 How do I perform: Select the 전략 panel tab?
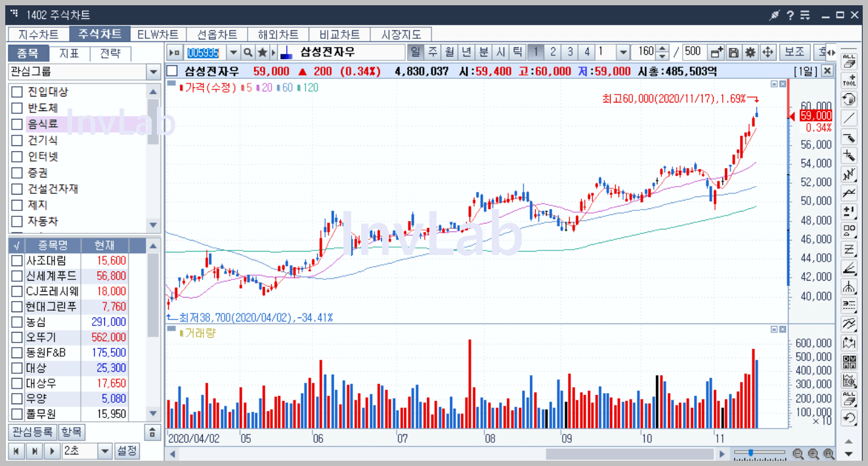coord(110,54)
